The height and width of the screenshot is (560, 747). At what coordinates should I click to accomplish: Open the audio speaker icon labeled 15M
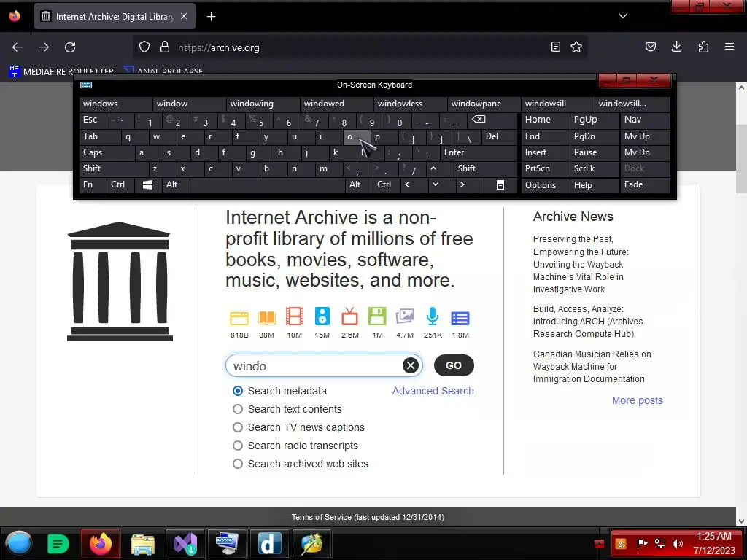click(322, 316)
